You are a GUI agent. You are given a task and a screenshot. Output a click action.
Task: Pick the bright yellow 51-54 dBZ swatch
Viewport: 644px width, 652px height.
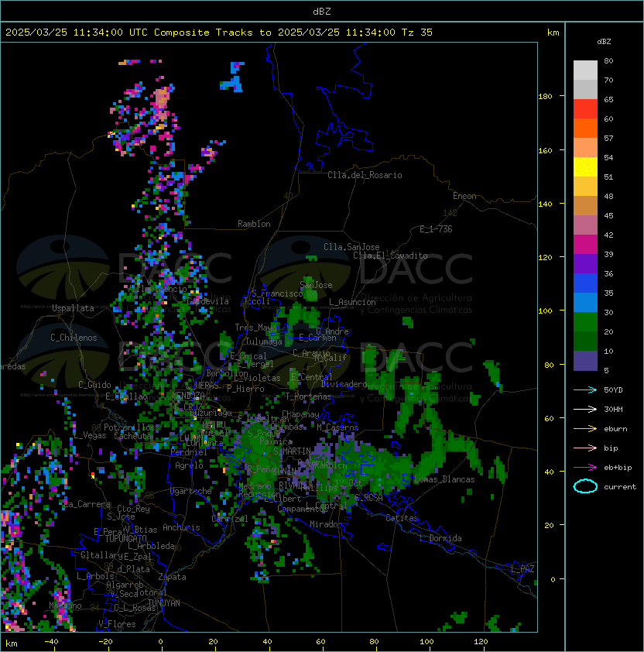click(x=585, y=167)
